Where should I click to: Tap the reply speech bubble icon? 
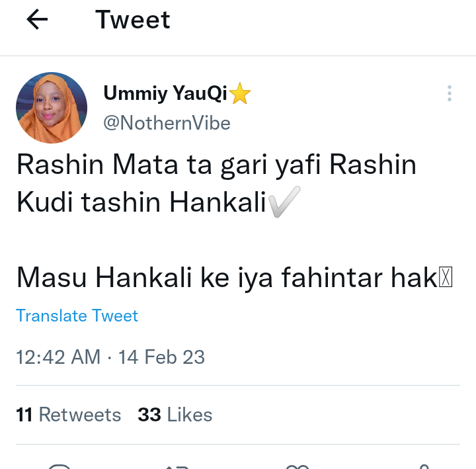point(59,465)
